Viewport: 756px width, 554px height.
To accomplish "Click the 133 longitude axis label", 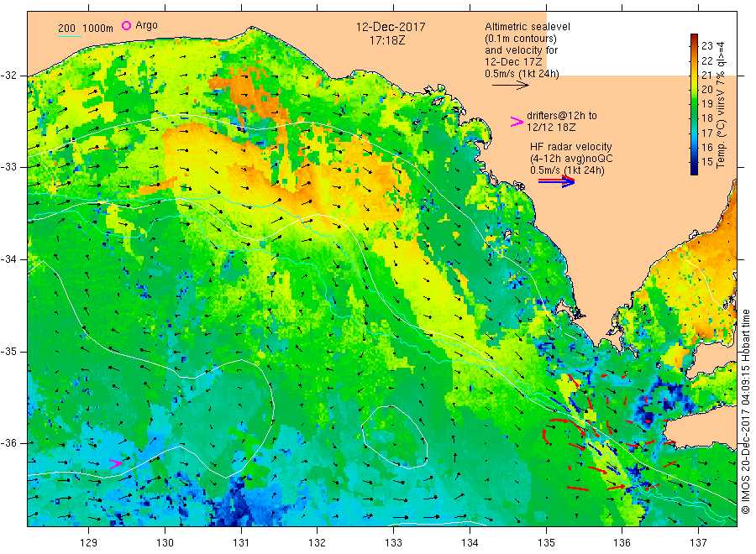I will coord(393,543).
